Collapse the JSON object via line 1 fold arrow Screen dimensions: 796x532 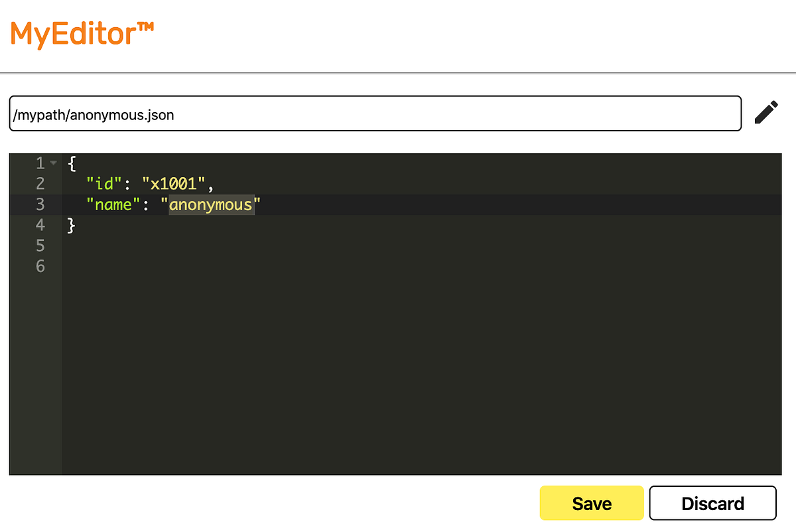(53, 163)
